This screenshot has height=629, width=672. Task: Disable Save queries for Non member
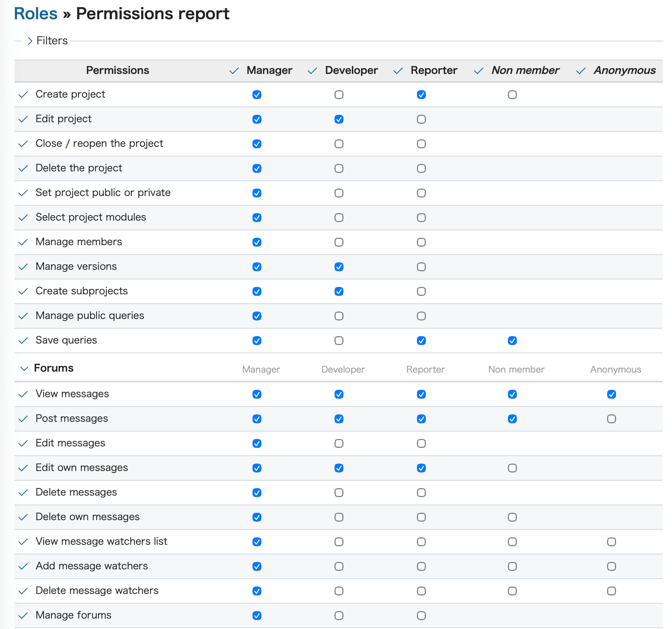(x=512, y=340)
